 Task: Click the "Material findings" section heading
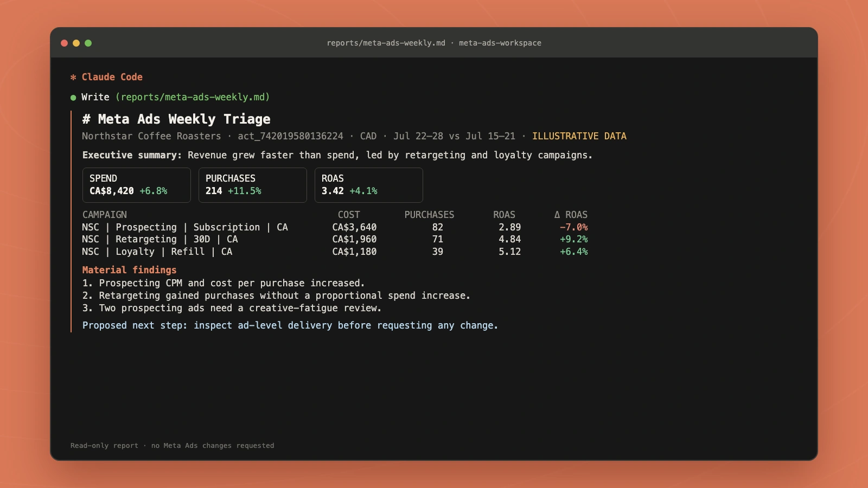coord(130,270)
